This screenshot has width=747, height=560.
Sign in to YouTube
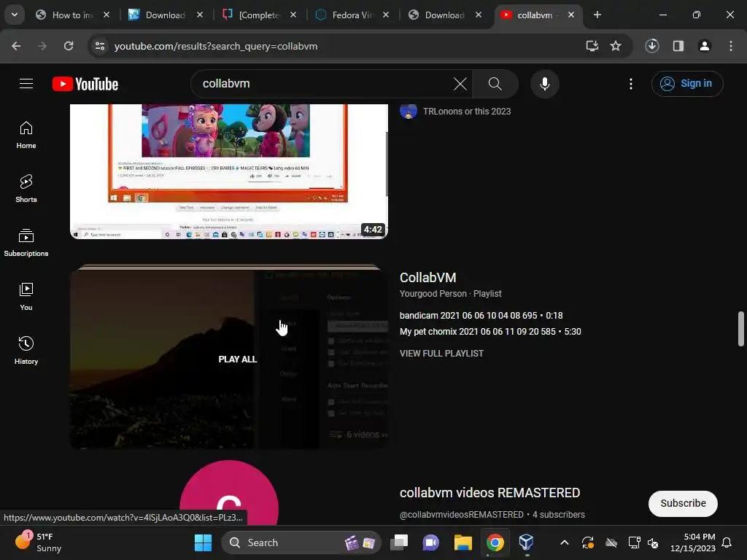pyautogui.click(x=687, y=84)
